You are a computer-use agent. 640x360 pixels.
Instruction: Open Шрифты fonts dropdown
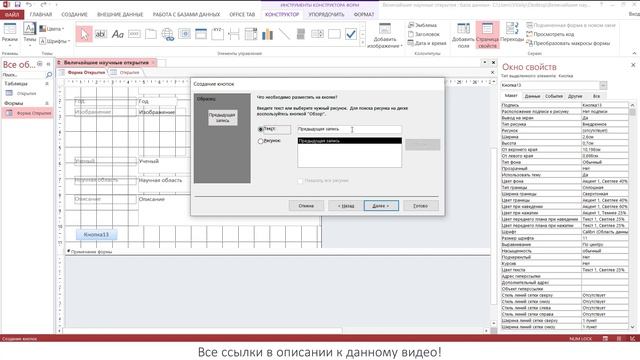coord(55,41)
